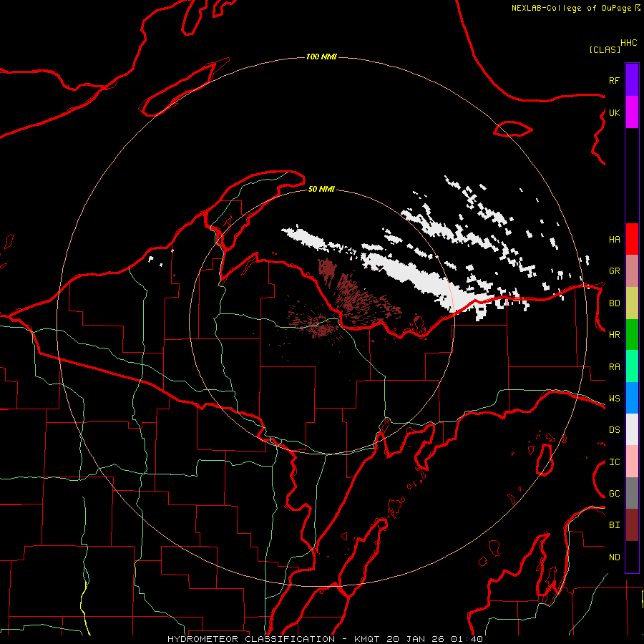This screenshot has height=644, width=644.
Task: Click the HR green legend swatch
Action: [x=632, y=334]
